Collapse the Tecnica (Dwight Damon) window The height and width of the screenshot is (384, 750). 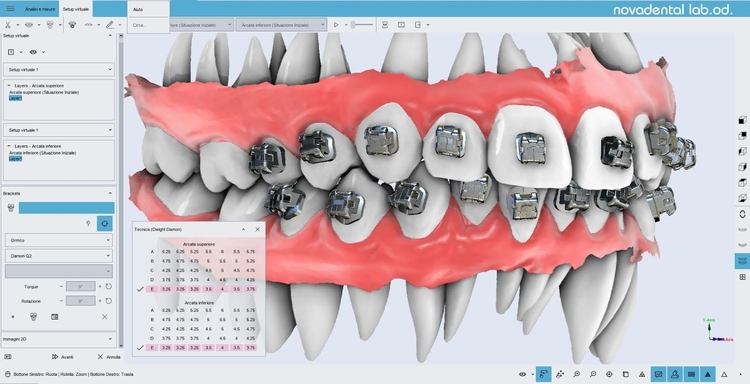point(243,230)
